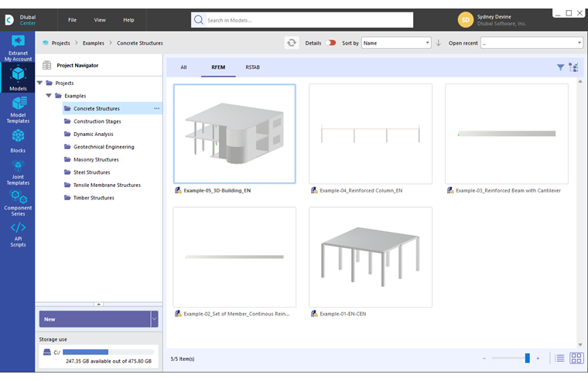Image resolution: width=588 pixels, height=381 pixels.
Task: Click the filter funnel icon
Action: pyautogui.click(x=560, y=67)
